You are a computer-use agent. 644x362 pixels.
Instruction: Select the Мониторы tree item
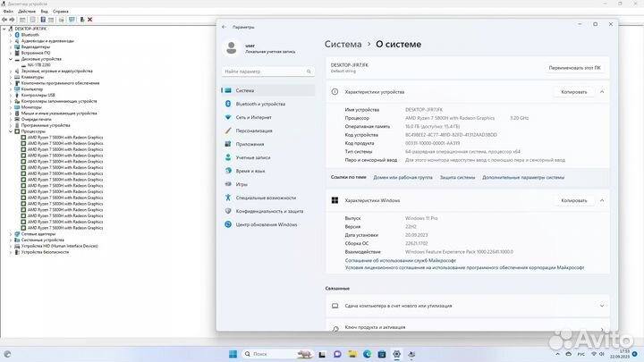point(31,107)
